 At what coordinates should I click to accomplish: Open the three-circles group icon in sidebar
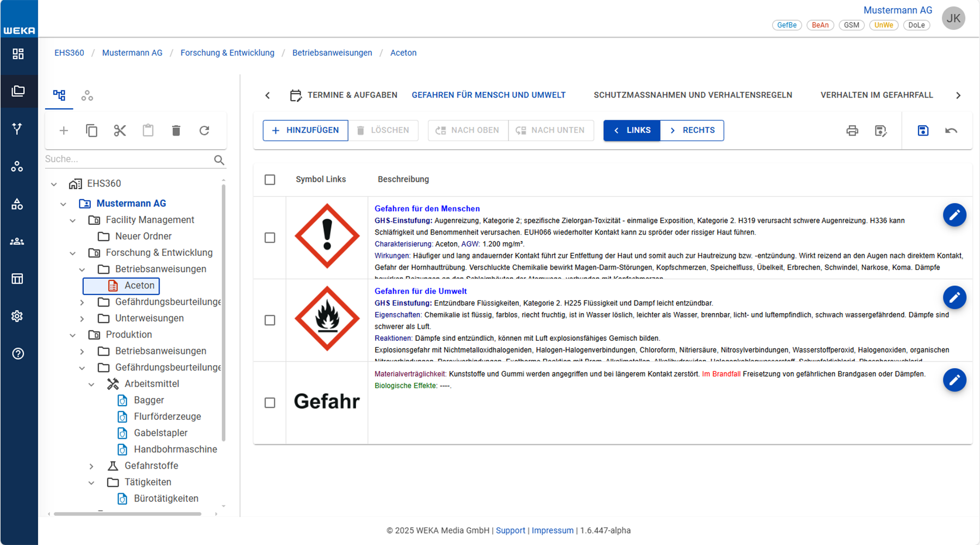tap(18, 166)
